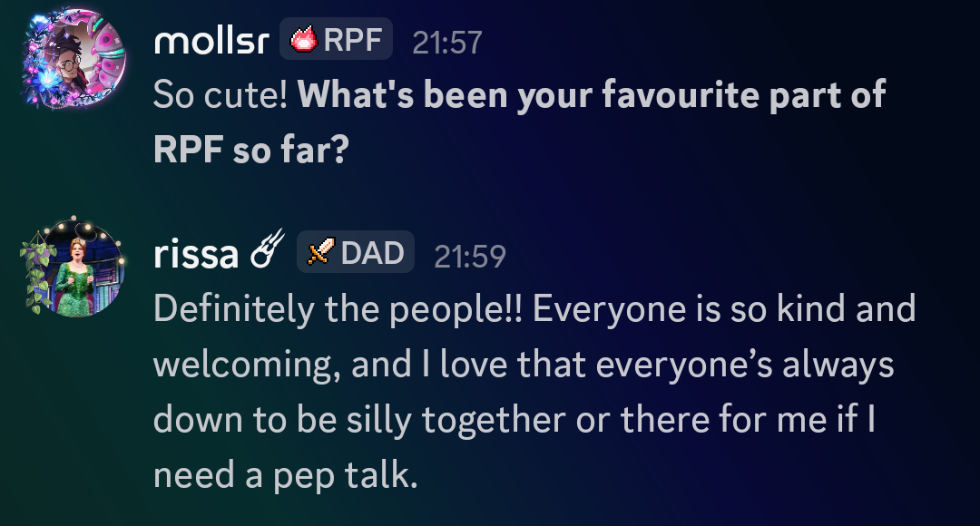Image resolution: width=980 pixels, height=526 pixels.
Task: Click the 21:59 message timestamp
Action: (469, 256)
